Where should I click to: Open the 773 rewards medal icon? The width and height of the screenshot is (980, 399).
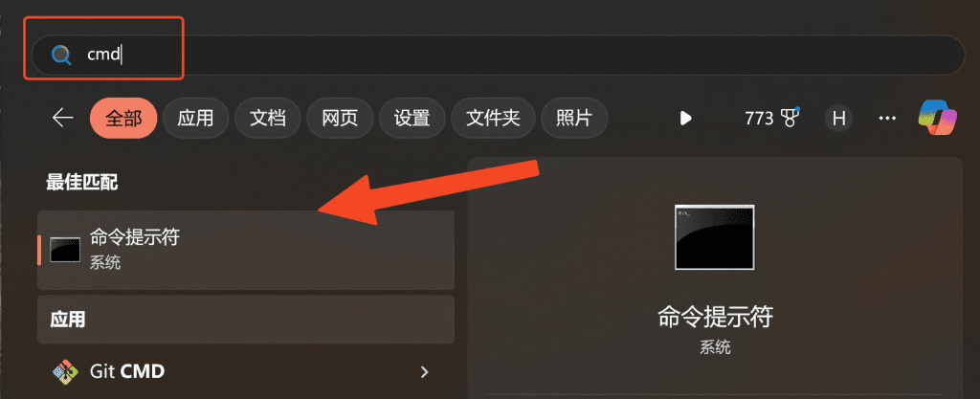[x=791, y=118]
